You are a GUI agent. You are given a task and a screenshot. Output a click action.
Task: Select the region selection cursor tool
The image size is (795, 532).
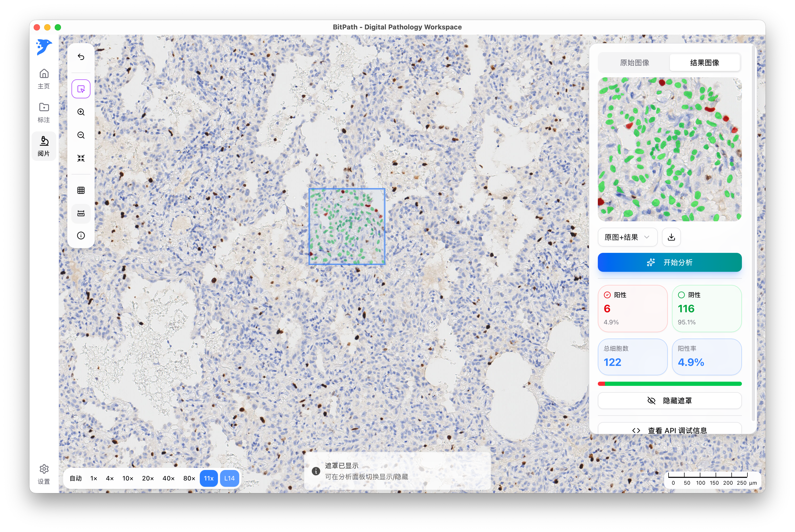tap(81, 89)
